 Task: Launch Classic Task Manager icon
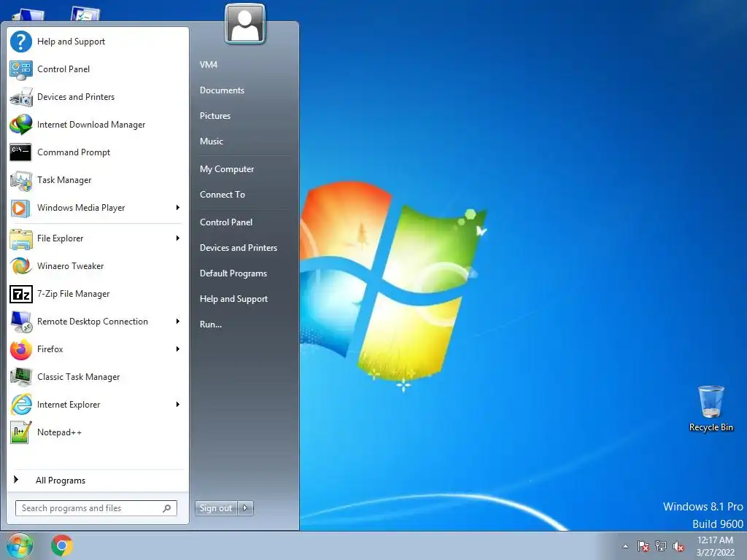click(x=21, y=377)
